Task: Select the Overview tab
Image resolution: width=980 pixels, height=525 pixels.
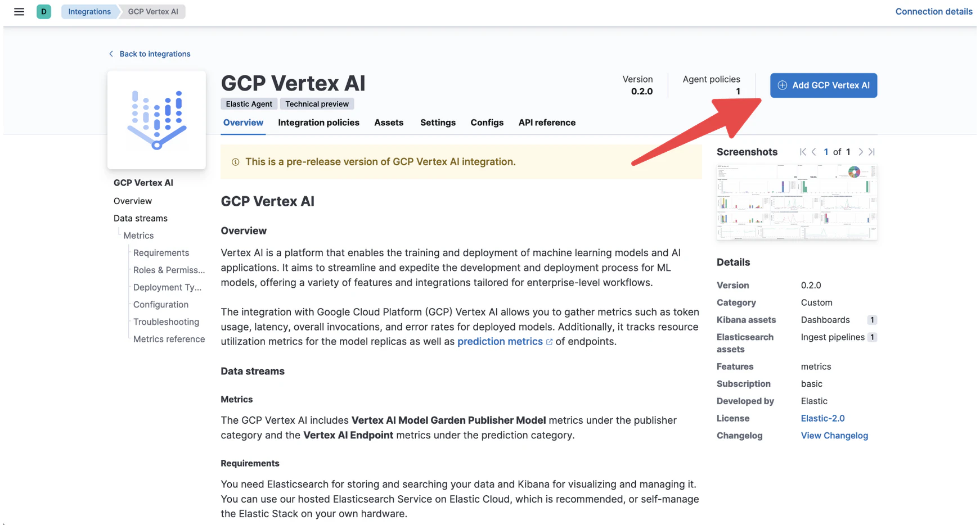Action: point(243,123)
